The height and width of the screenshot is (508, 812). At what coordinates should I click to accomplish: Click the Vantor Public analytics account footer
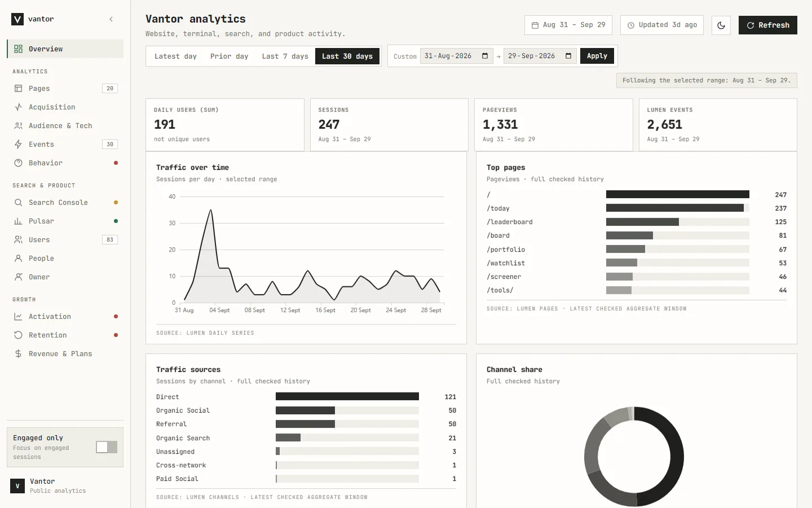click(65, 486)
